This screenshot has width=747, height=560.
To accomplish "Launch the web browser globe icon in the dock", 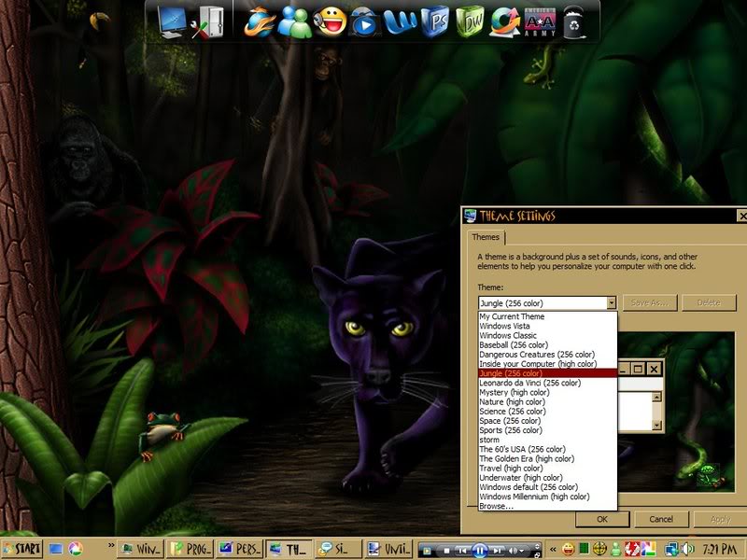I will click(260, 22).
